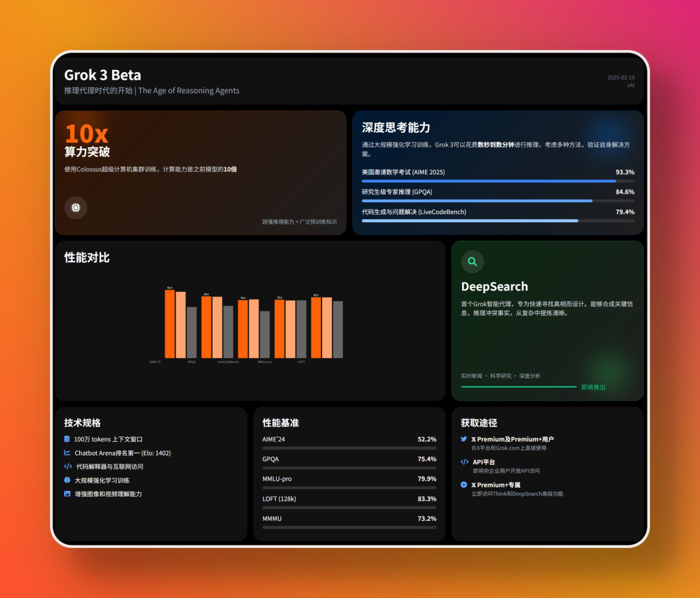This screenshot has width=700, height=598.
Task: Click the LOFT axis label under the chart
Action: (x=301, y=362)
